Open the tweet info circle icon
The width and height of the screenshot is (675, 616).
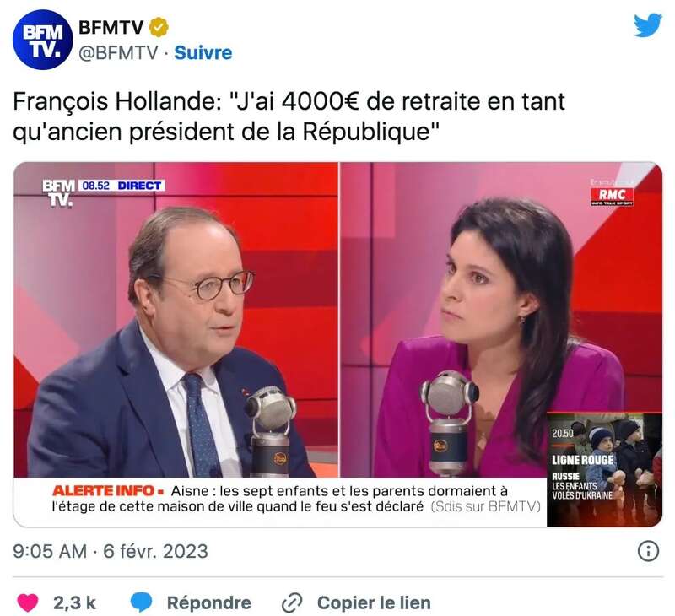click(x=648, y=551)
